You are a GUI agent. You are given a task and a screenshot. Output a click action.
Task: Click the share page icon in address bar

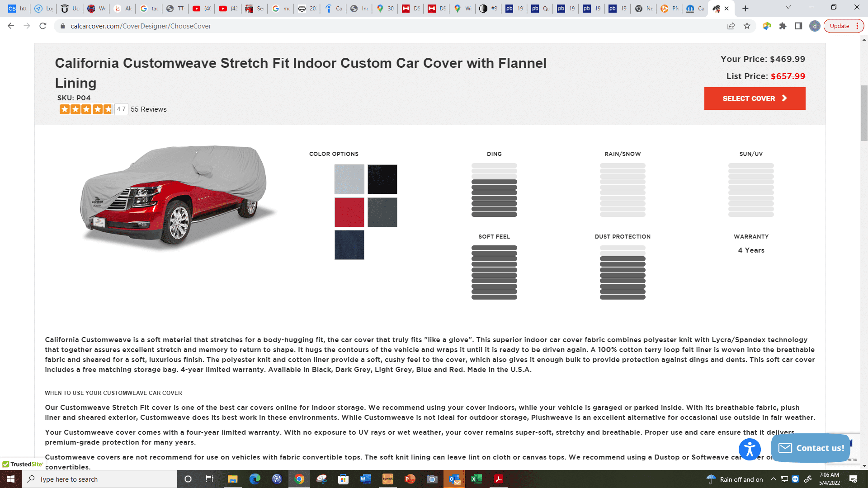[x=731, y=26]
